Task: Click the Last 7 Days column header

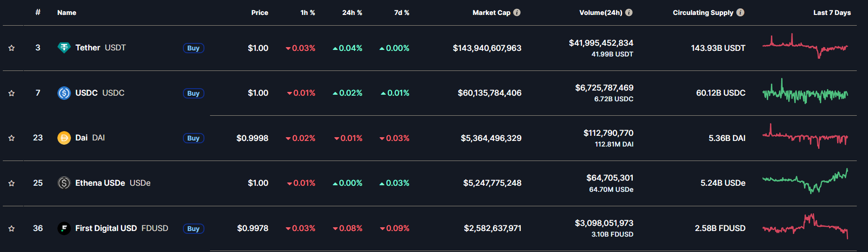Action: point(832,13)
